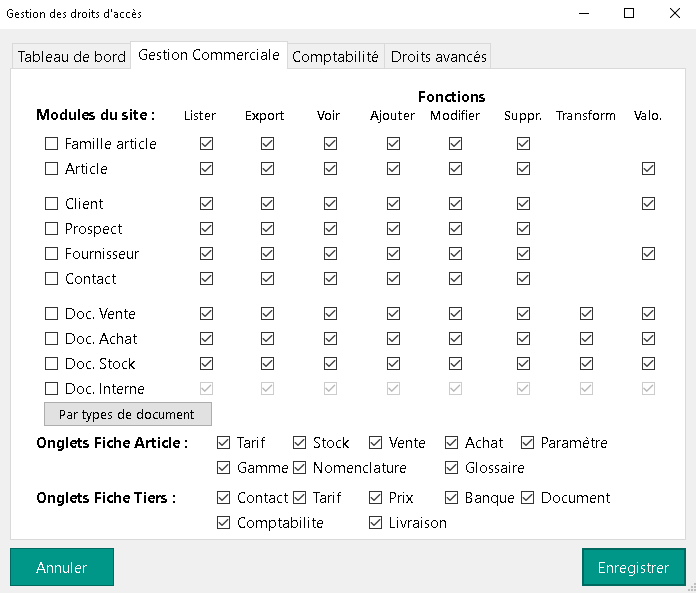Uncheck Transform permission for Doc. Achat
This screenshot has width=696, height=593.
(586, 339)
